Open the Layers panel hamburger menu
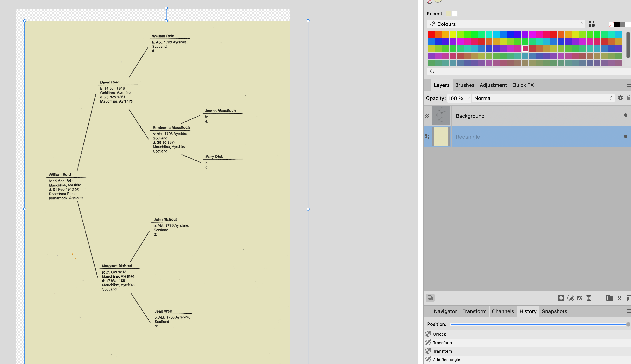Screen dimensions: 631x364 pos(628,85)
